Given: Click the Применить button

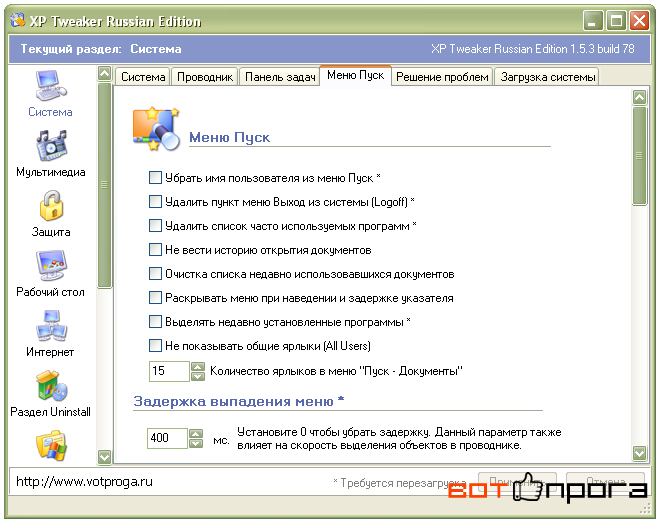Looking at the screenshot, I should [517, 481].
